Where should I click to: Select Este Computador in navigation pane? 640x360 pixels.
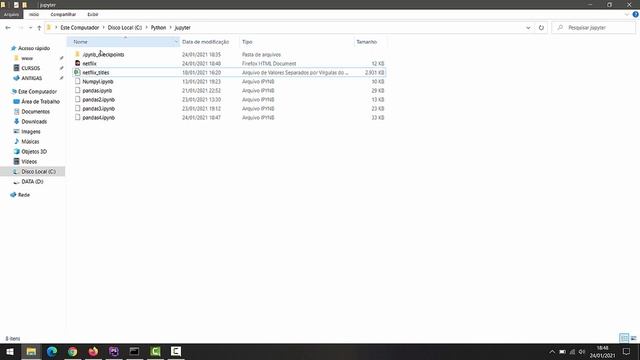(37, 91)
